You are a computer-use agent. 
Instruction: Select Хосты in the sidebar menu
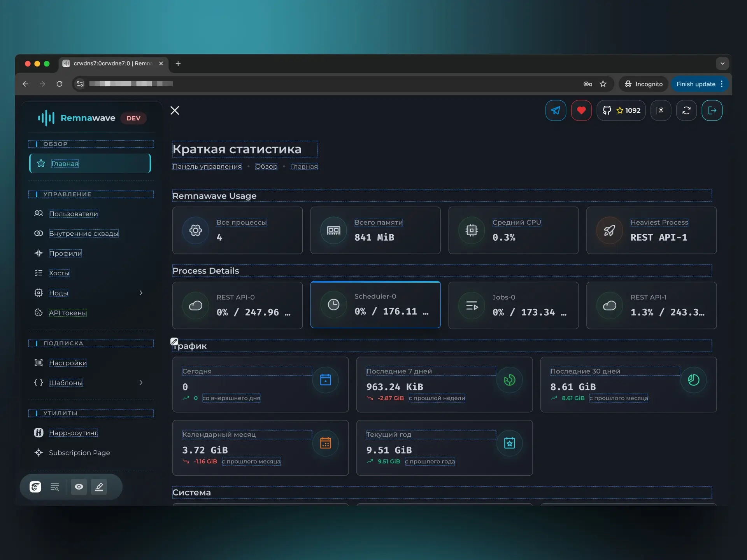[59, 273]
